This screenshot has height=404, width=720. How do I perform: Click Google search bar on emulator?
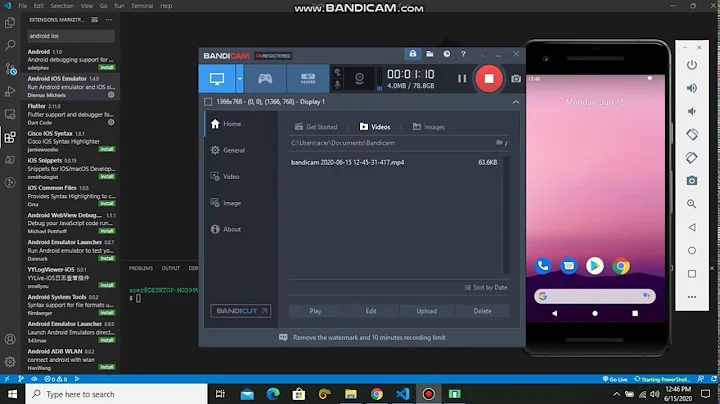pyautogui.click(x=595, y=296)
